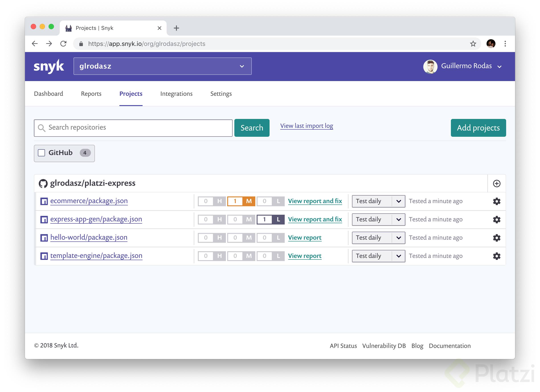Open the Guillermo Rodas user menu chevron
Screen dimensions: 540x392
[499, 67]
